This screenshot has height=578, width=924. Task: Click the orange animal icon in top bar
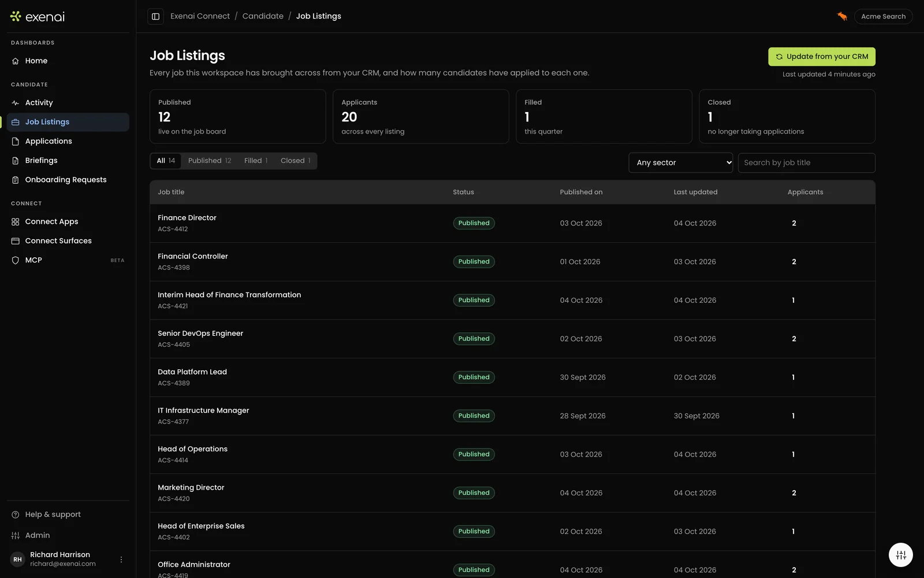842,16
